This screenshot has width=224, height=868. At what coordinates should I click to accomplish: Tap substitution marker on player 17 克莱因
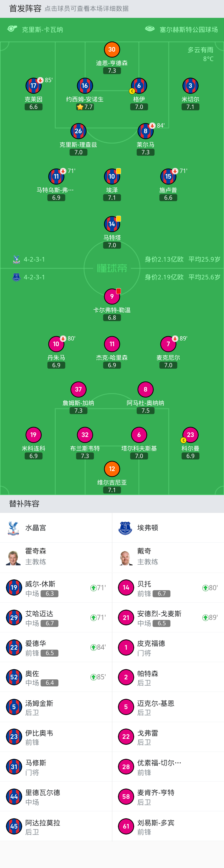pos(40,80)
